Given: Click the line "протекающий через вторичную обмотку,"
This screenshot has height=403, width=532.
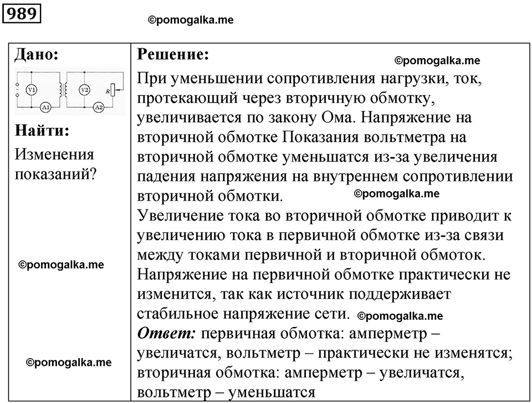Looking at the screenshot, I should (x=286, y=99).
